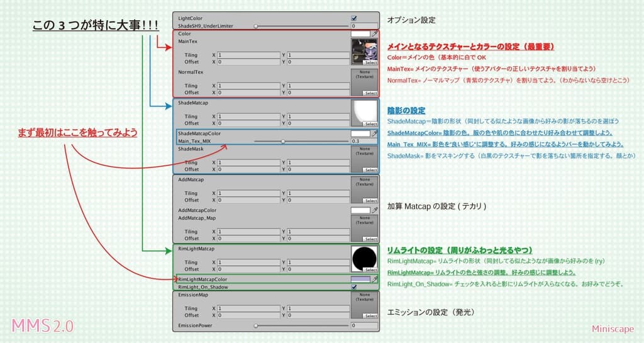Click NormalTex Offset X field

point(248,93)
